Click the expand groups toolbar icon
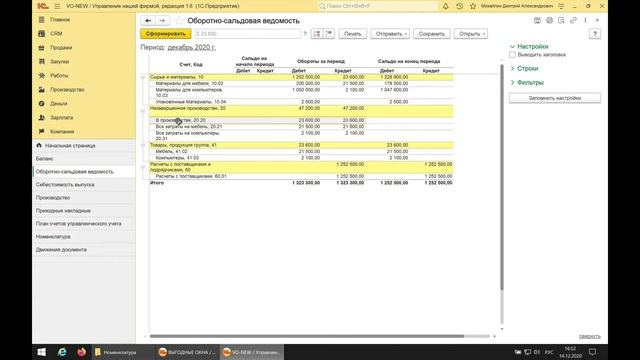The image size is (640, 360). tap(317, 34)
